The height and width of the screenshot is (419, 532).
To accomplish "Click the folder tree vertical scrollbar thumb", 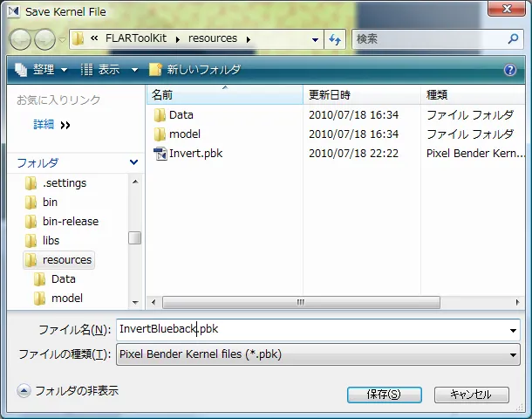I will 135,237.
